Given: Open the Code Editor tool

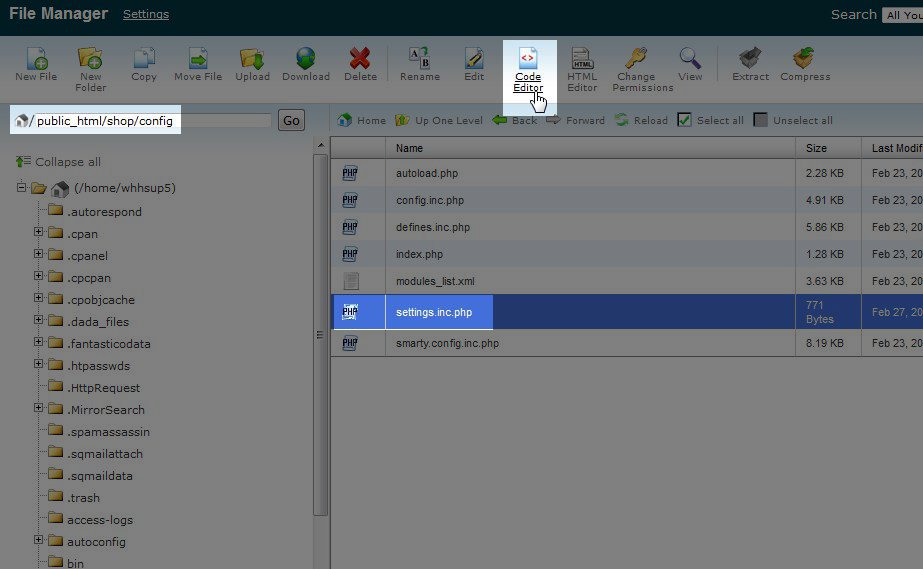Looking at the screenshot, I should coord(528,60).
